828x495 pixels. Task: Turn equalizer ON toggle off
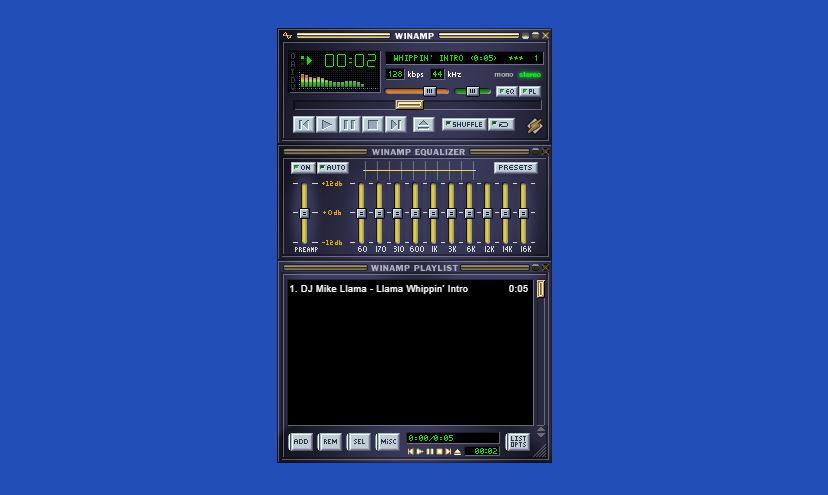(x=303, y=168)
